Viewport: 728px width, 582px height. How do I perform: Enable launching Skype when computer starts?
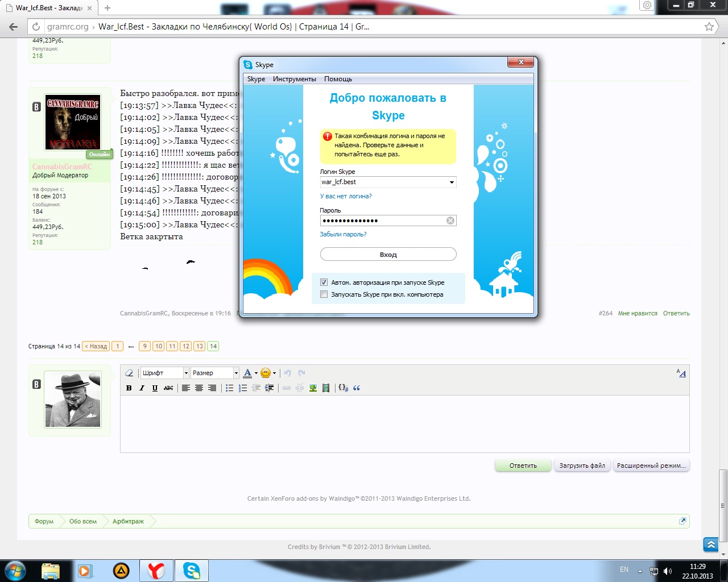pos(324,294)
